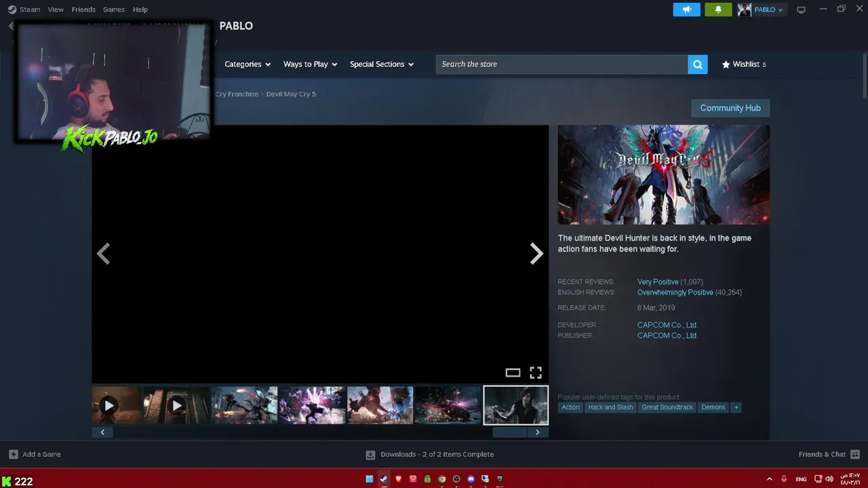Image resolution: width=868 pixels, height=488 pixels.
Task: Select the highlighted last screenshot thumbnail
Action: (515, 405)
